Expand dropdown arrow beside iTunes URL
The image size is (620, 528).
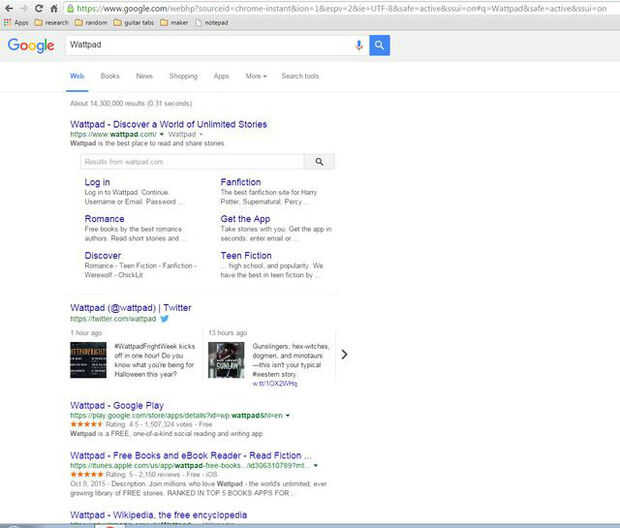pyautogui.click(x=316, y=466)
